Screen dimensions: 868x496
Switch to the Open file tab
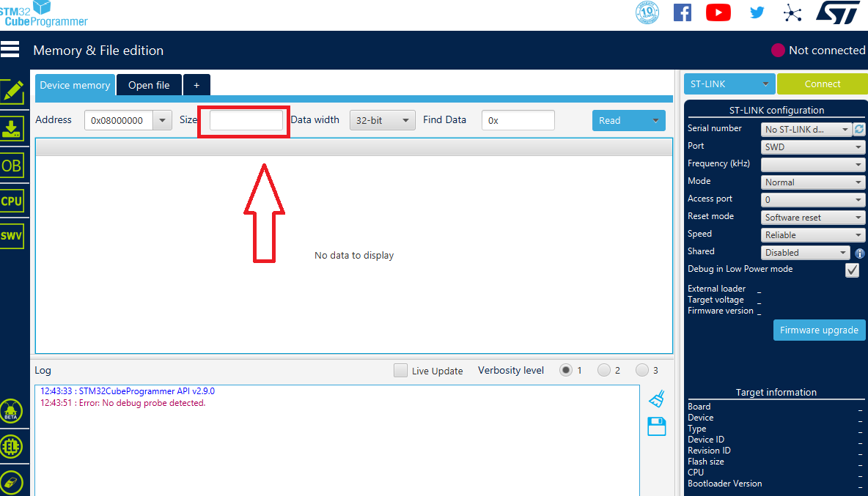[149, 85]
